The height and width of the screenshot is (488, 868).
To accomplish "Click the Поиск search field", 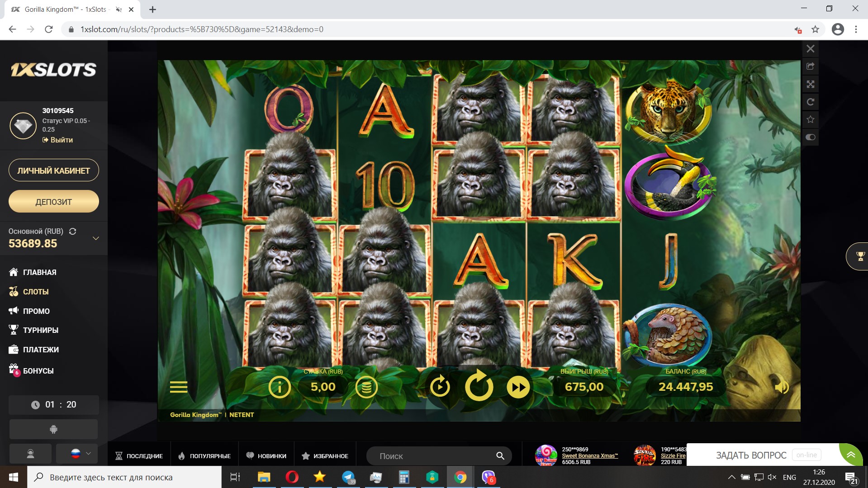I will pyautogui.click(x=434, y=456).
